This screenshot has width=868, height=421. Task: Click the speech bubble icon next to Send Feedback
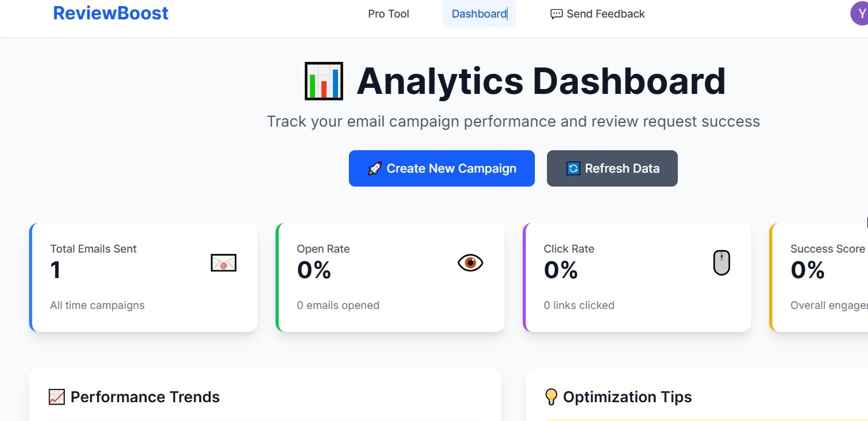pyautogui.click(x=555, y=13)
